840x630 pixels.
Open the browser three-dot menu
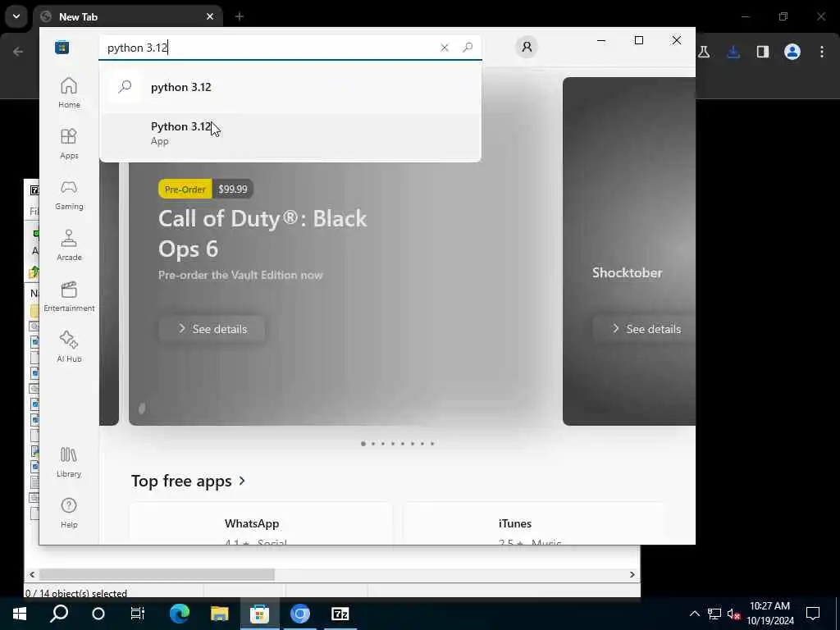822,52
